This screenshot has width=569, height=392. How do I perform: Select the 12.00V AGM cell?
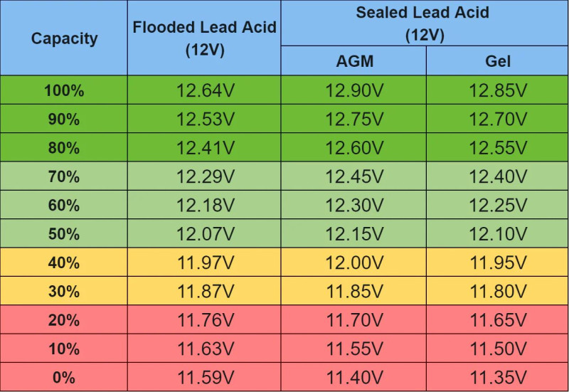354,263
